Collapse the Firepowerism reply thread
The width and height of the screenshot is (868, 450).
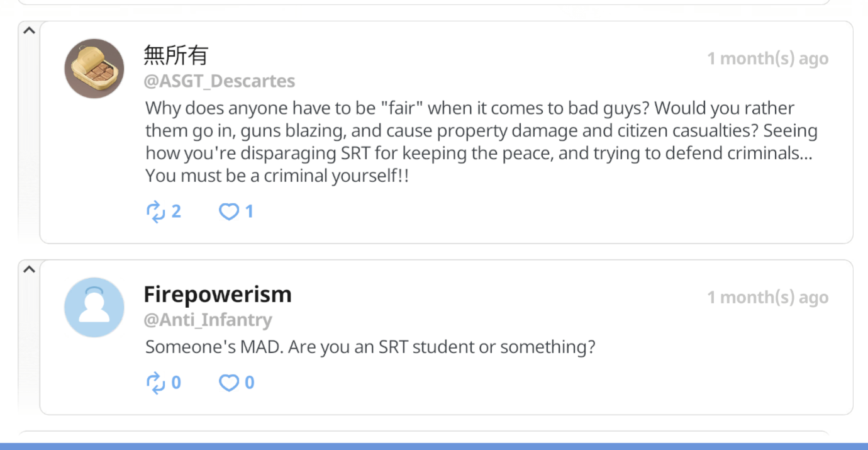[x=28, y=269]
